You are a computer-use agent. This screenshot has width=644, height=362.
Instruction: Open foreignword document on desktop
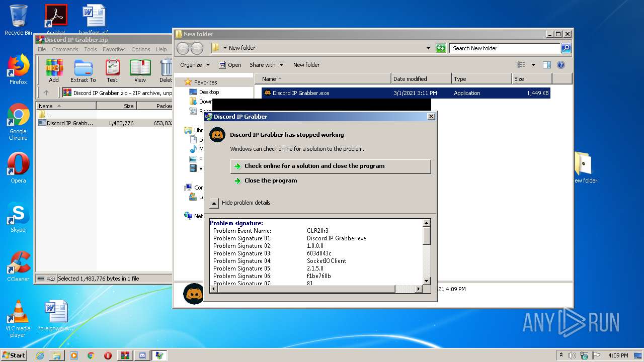56,316
